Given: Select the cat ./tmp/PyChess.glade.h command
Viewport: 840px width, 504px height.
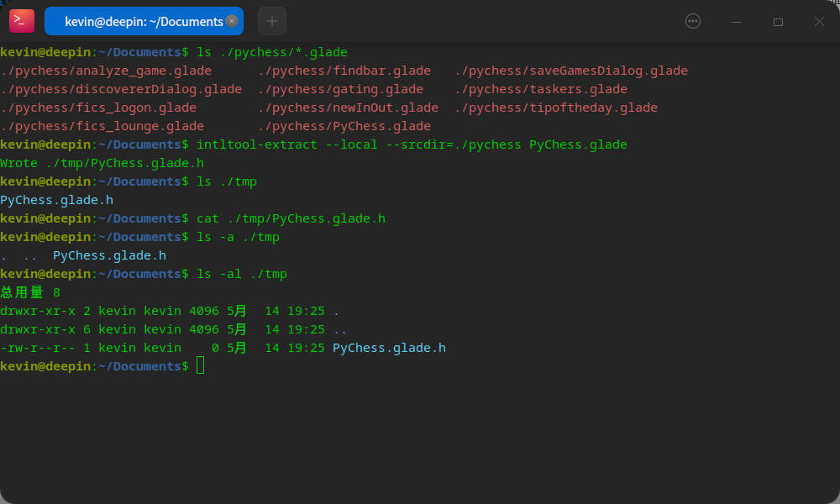Looking at the screenshot, I should pyautogui.click(x=290, y=218).
